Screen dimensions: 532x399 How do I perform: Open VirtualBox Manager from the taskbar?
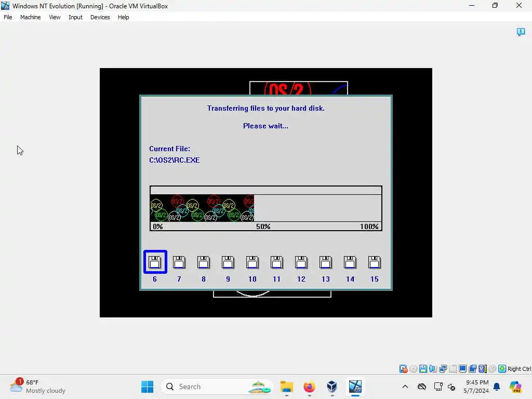tap(332, 387)
